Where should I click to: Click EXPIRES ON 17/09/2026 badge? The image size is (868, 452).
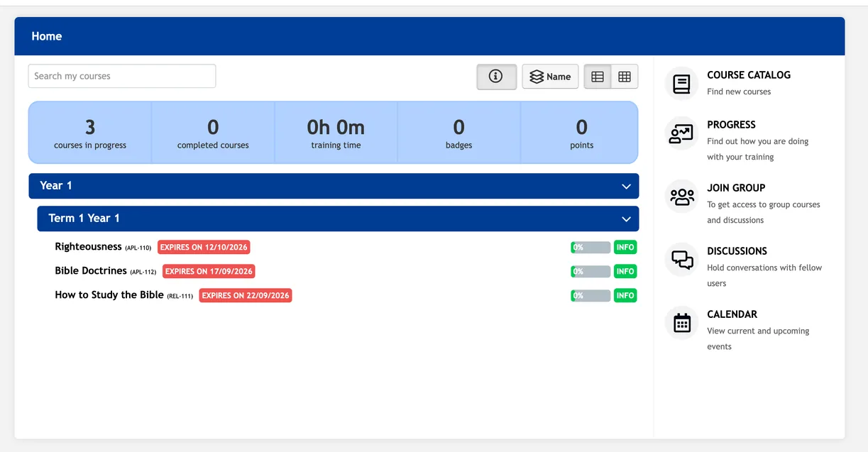209,271
